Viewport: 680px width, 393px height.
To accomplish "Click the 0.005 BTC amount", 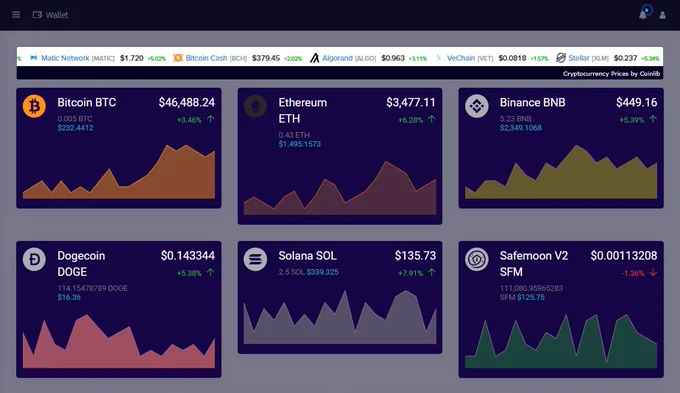I will click(75, 119).
